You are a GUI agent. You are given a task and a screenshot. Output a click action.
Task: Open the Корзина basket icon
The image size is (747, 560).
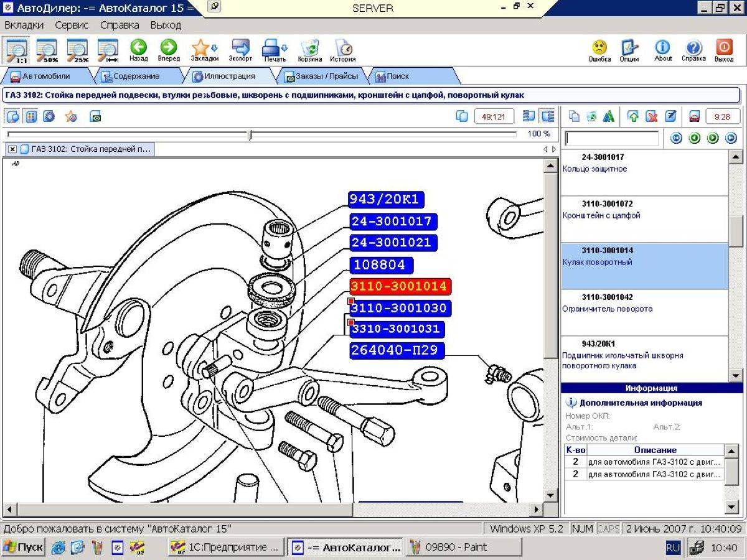[309, 50]
